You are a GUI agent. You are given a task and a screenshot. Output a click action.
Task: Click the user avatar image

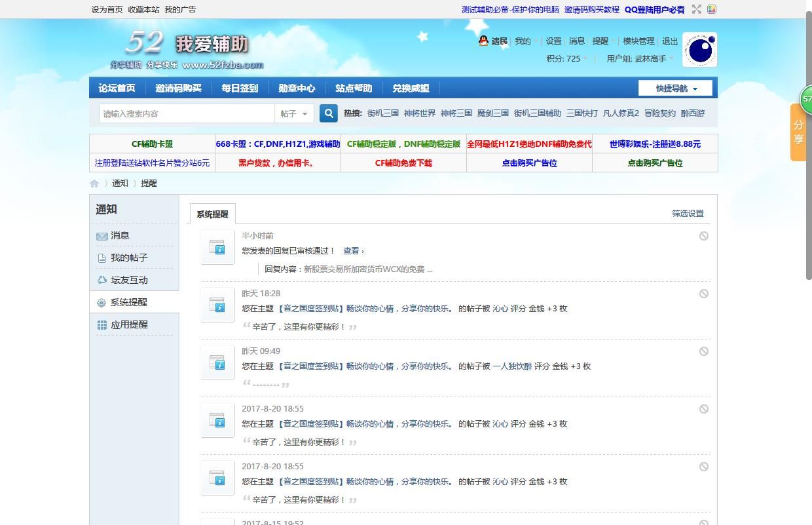click(699, 50)
